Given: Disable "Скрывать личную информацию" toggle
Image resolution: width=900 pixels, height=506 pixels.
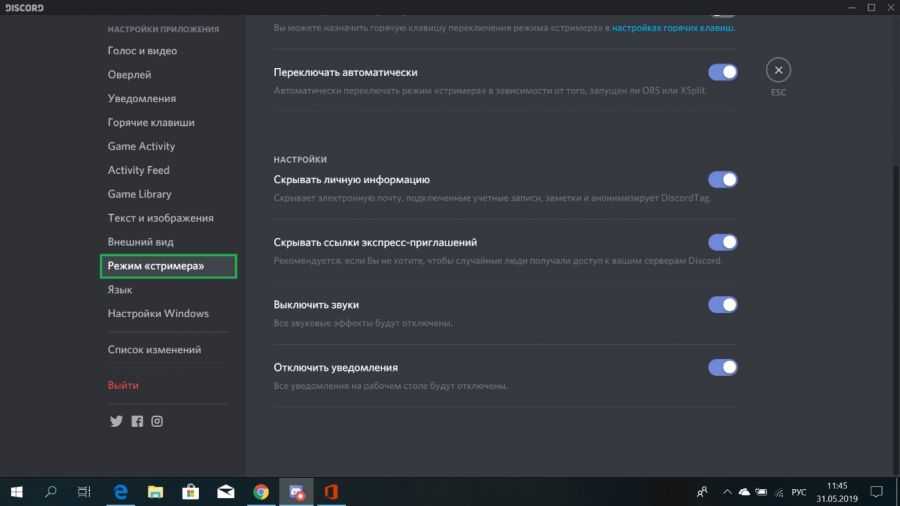Looking at the screenshot, I should click(x=722, y=180).
